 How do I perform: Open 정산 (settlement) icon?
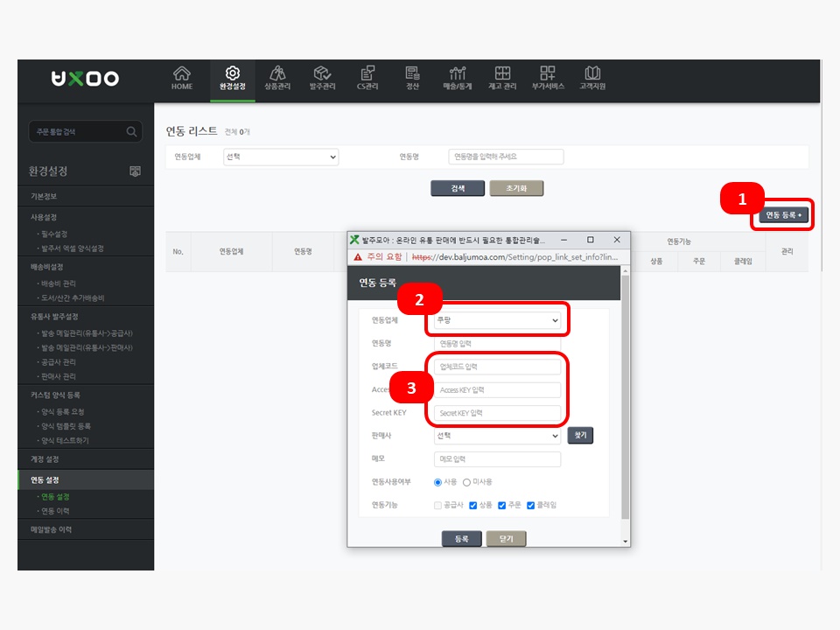point(412,77)
